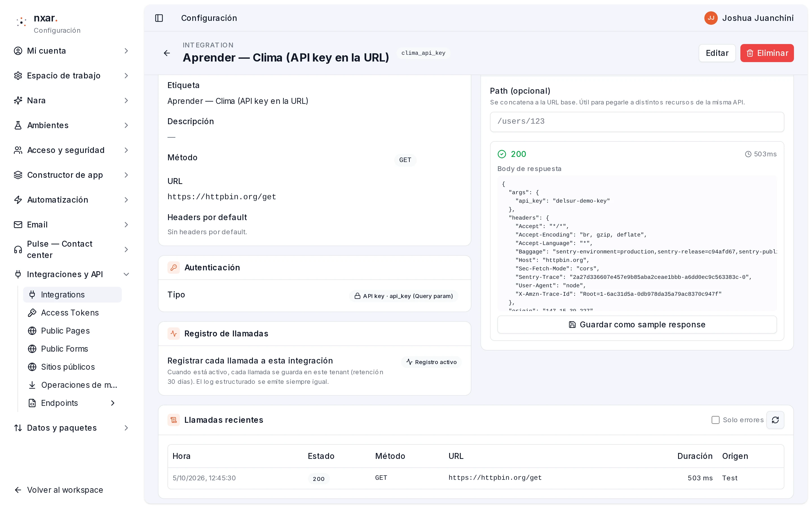Click the 5/10/2026, 12:45:30 call row

tap(475, 478)
